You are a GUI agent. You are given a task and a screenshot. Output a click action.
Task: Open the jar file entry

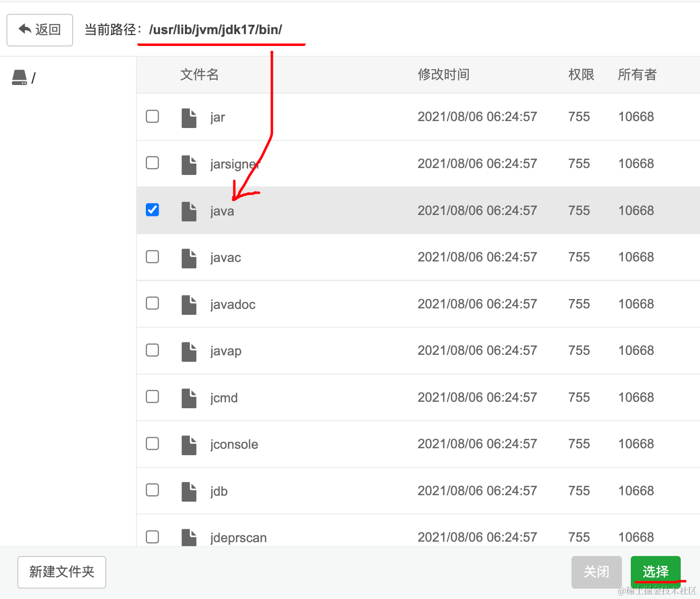click(217, 117)
